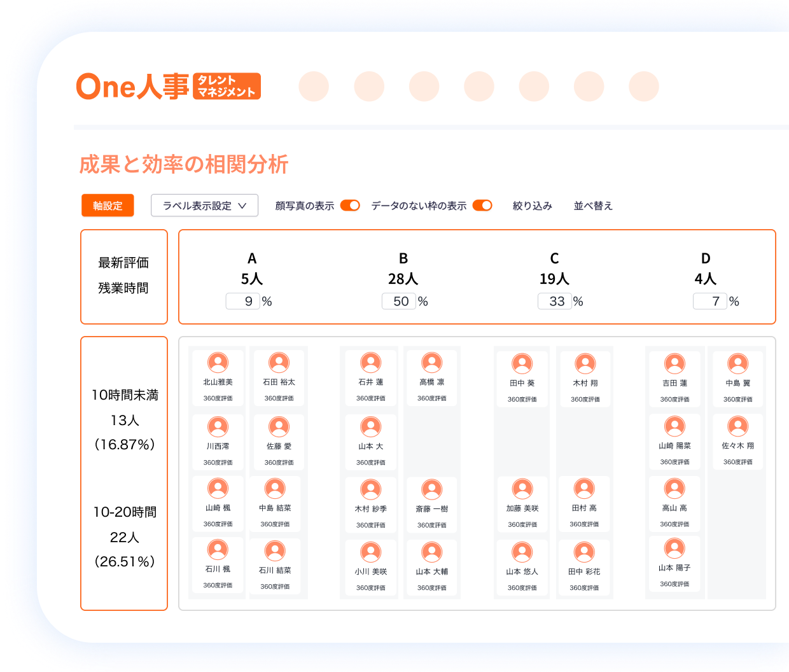Image resolution: width=789 pixels, height=672 pixels.
Task: Click the 360度評価 label under 田中 彩花
Action: pos(584,588)
